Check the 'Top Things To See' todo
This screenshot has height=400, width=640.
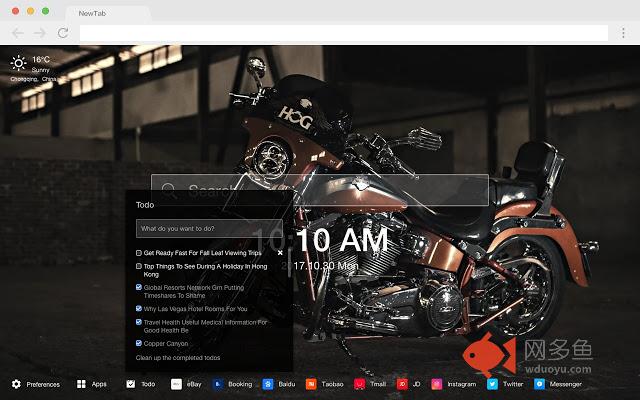click(139, 267)
